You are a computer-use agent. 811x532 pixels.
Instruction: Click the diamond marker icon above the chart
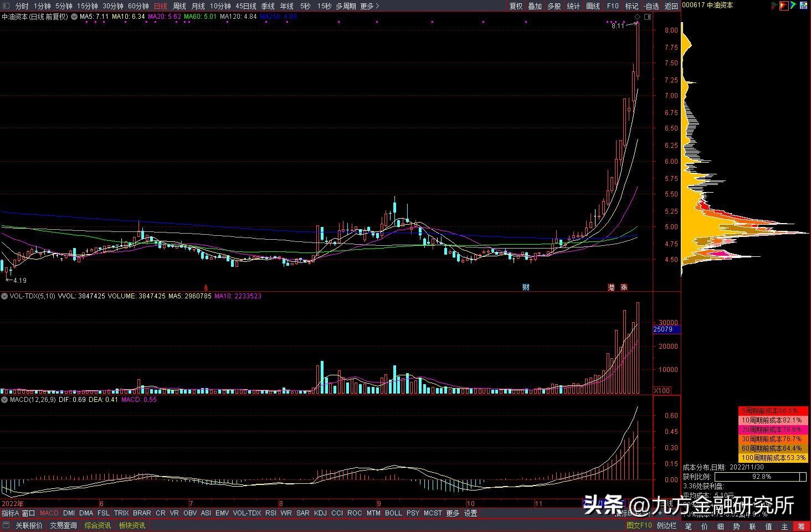coord(638,17)
